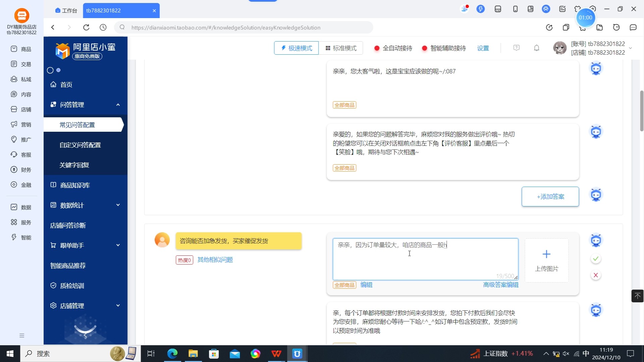
Task: Click the 上传图片 plus icon
Action: coord(546,254)
